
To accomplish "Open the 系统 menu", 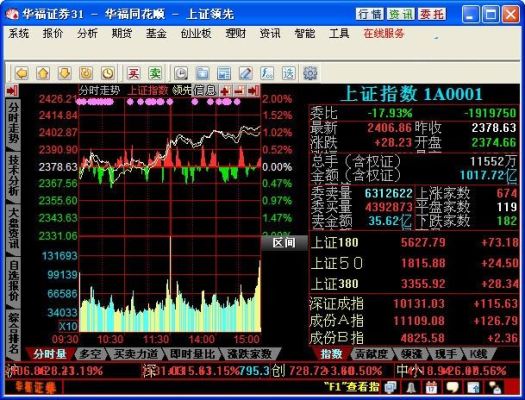I will (19, 33).
